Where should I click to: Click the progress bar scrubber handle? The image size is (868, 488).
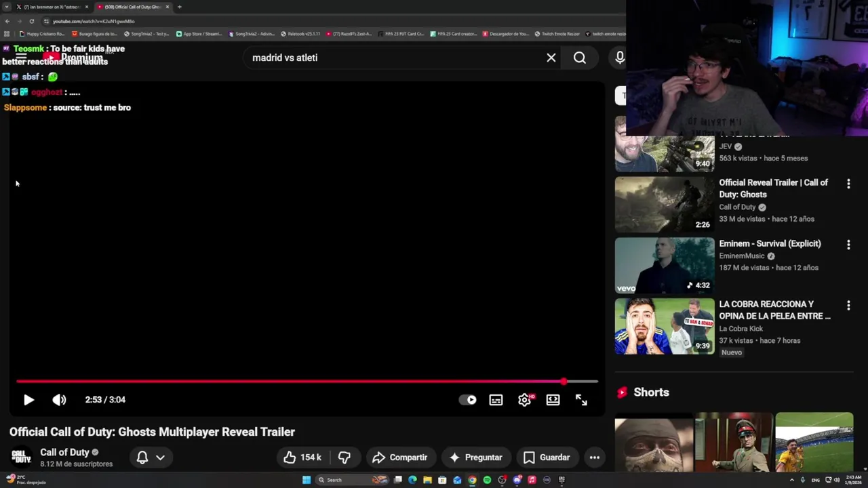564,382
